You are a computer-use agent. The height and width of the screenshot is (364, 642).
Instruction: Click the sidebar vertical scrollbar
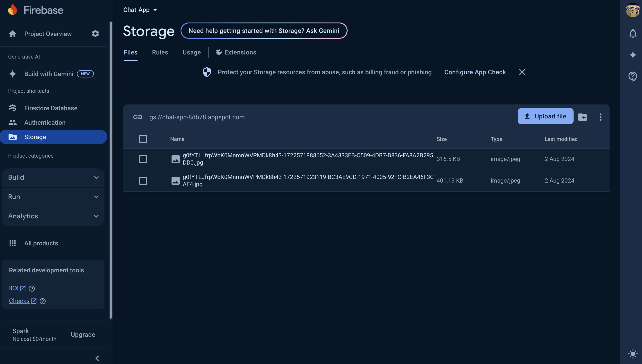coord(111,170)
